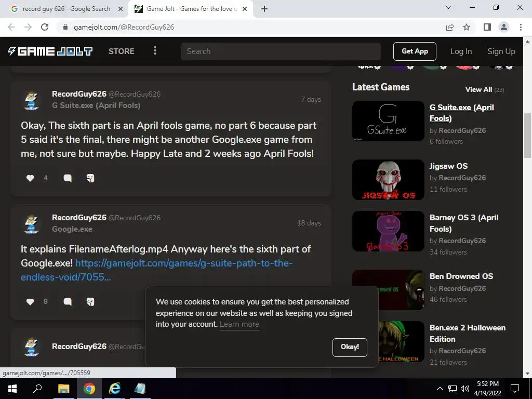Click the 7 days timestamp
The width and height of the screenshot is (532, 399).
(x=311, y=99)
